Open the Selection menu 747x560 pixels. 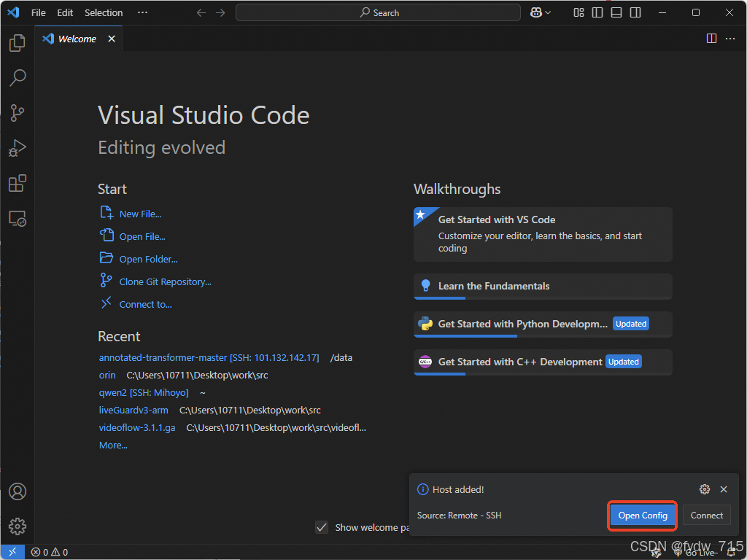[104, 13]
